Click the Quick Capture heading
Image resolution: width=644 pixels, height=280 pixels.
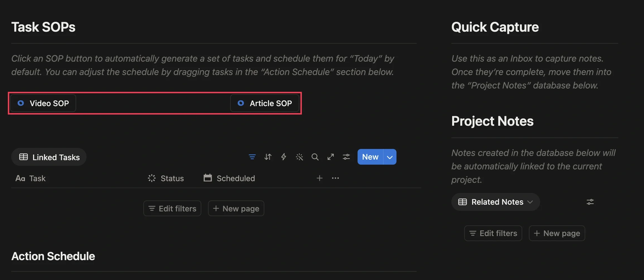[495, 27]
